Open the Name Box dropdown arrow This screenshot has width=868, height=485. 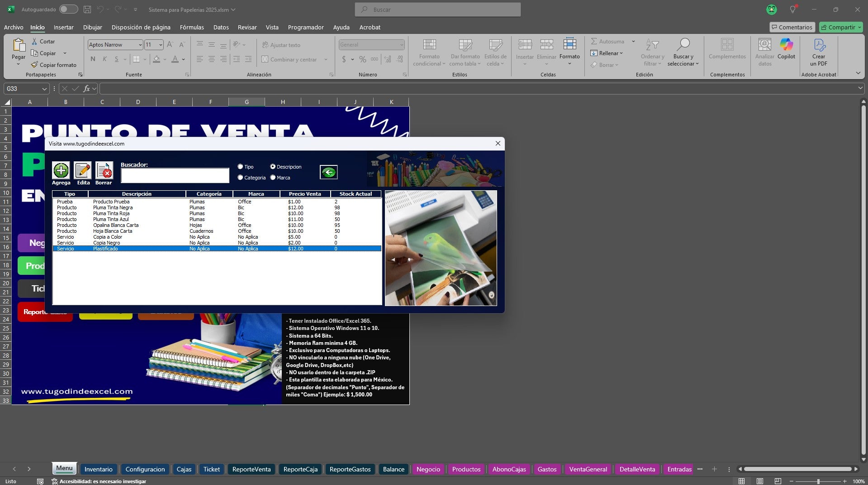(44, 89)
